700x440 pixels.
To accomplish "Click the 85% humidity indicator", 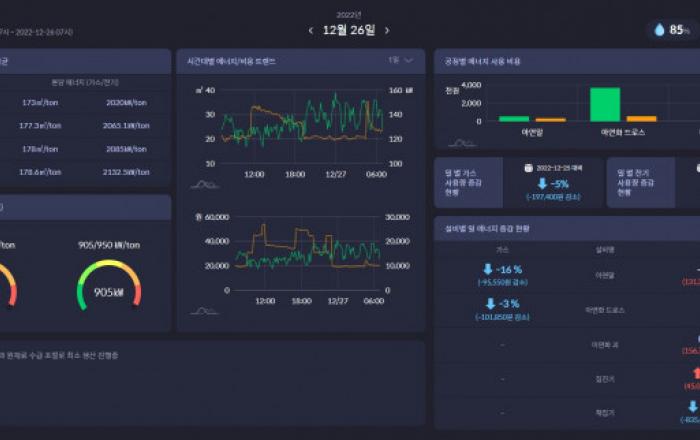I will pyautogui.click(x=679, y=30).
